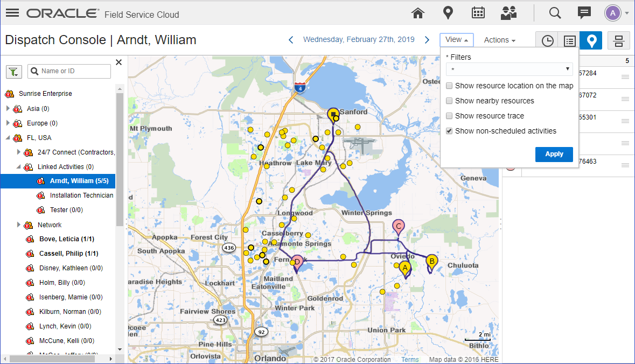This screenshot has width=635, height=364.
Task: Select Holm, Billy (0/0)
Action: click(x=62, y=283)
